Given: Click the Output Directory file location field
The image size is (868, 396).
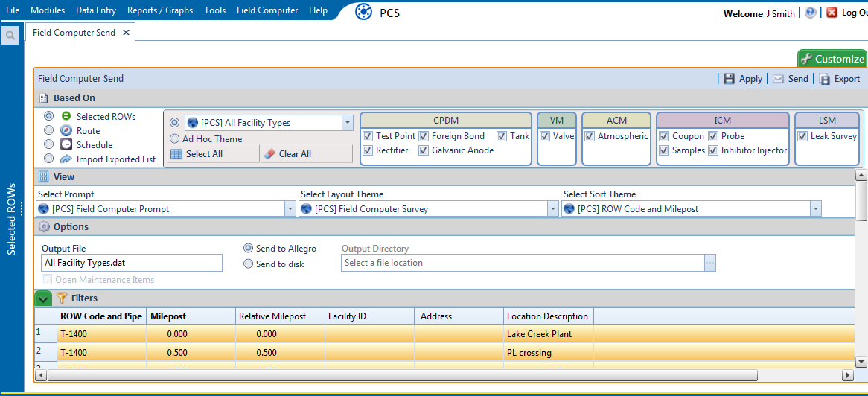Looking at the screenshot, I should pyautogui.click(x=523, y=263).
